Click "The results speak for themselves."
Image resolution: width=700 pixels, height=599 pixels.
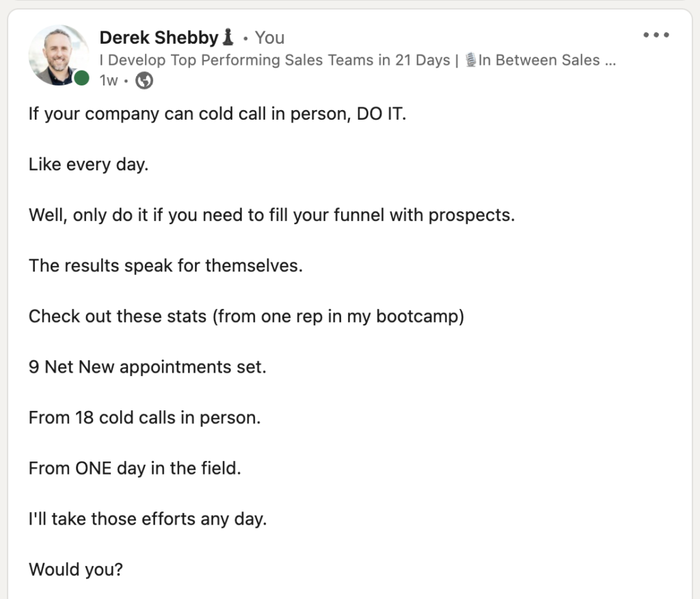pyautogui.click(x=165, y=266)
